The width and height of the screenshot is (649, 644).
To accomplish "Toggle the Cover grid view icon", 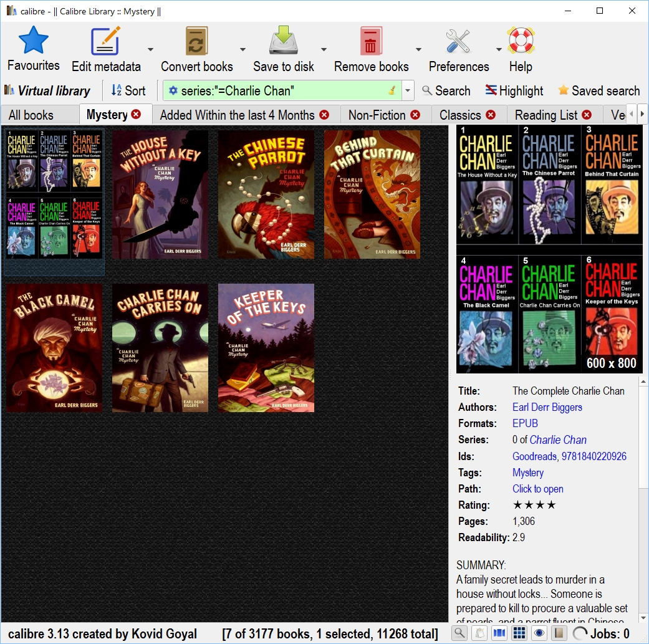I will 519,633.
